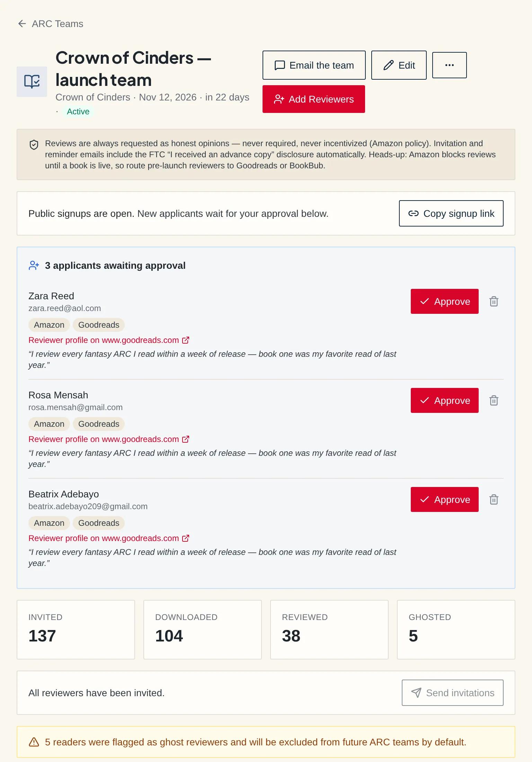Click the Reviewed count card
532x762 pixels.
pos(329,630)
